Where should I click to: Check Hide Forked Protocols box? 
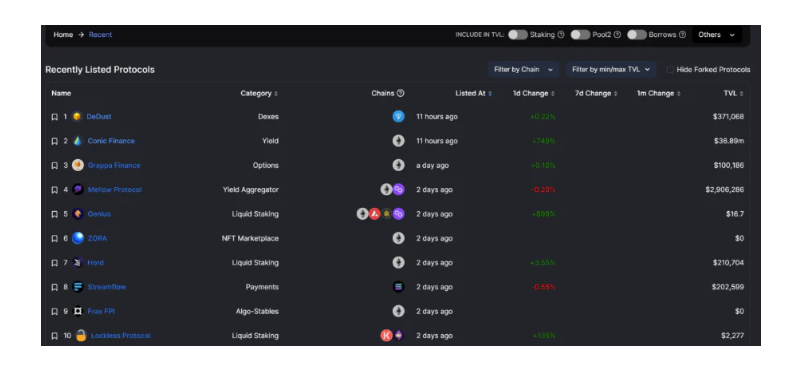(x=670, y=70)
